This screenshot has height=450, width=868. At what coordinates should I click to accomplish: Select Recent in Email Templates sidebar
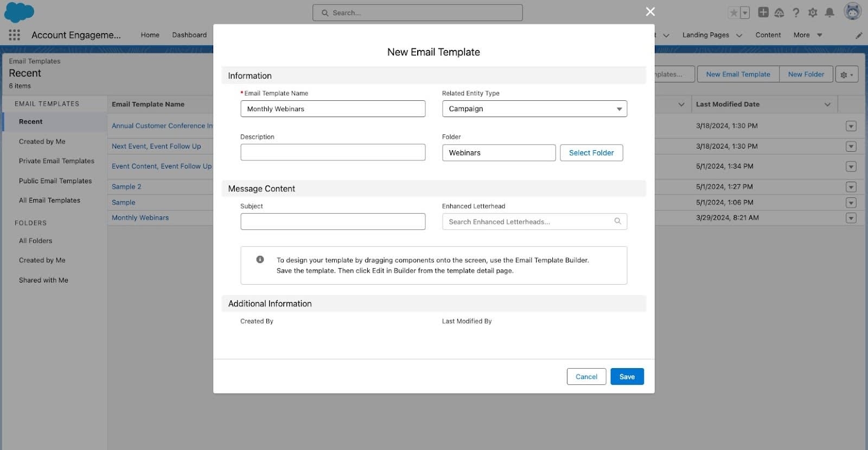pyautogui.click(x=54, y=121)
